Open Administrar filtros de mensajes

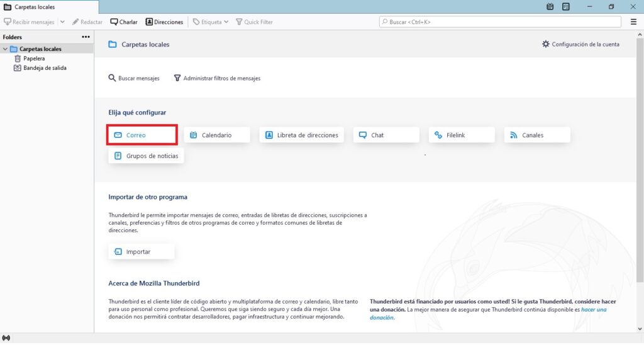point(217,78)
